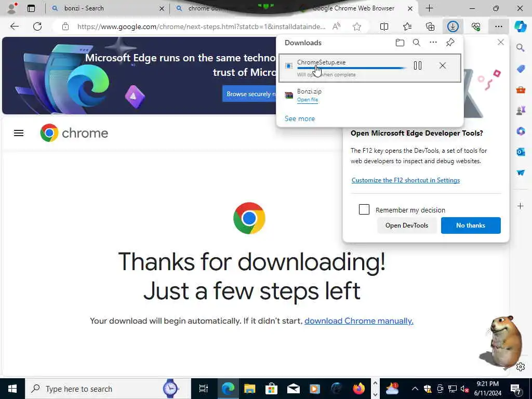Click Open file under Bonzi.zip
The image size is (532, 399).
tap(308, 99)
